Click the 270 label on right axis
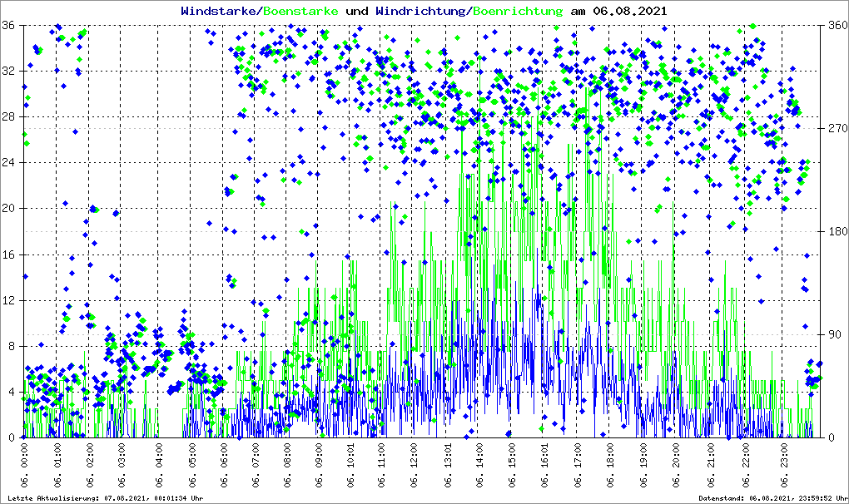The width and height of the screenshot is (849, 504). 835,129
